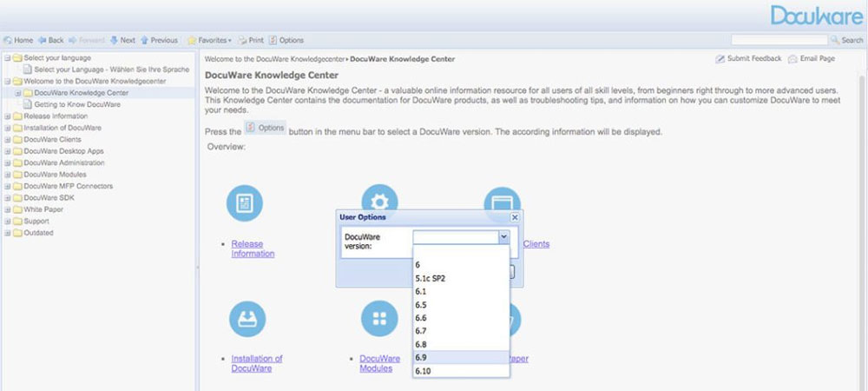Viewport: 868px width, 391px height.
Task: Choose version 6.10 from the list
Action: click(461, 371)
